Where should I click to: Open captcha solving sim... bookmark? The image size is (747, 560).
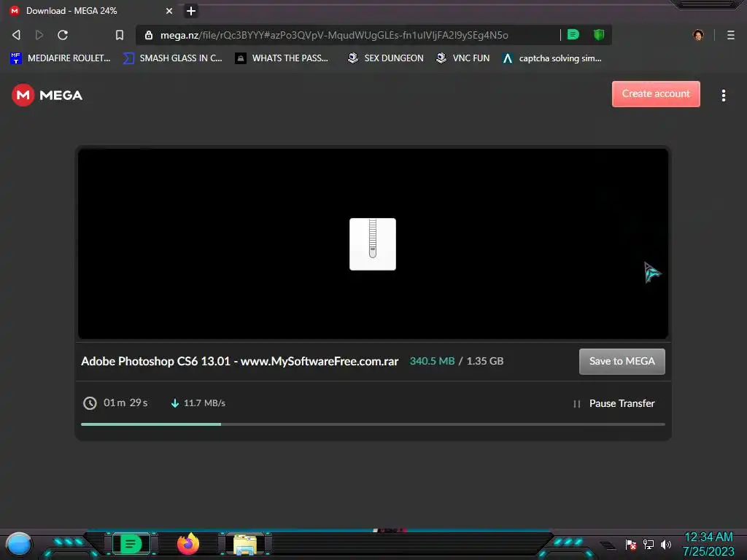coord(552,58)
